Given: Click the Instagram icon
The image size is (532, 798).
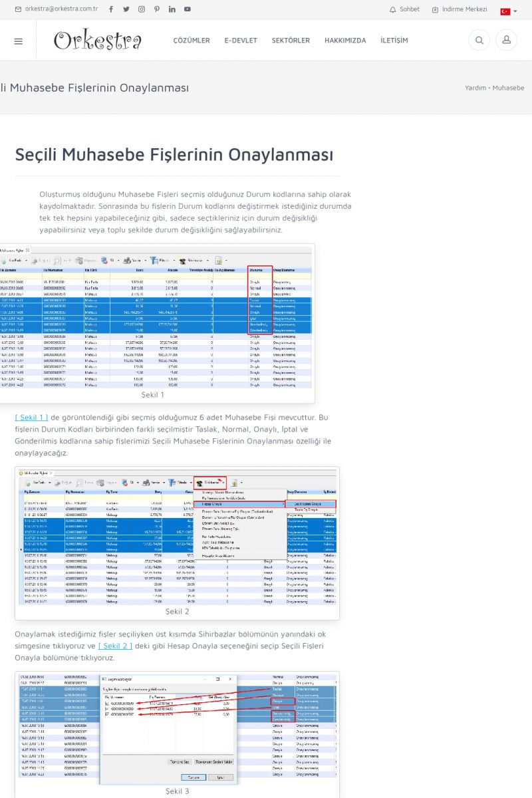Looking at the screenshot, I should coord(141,9).
